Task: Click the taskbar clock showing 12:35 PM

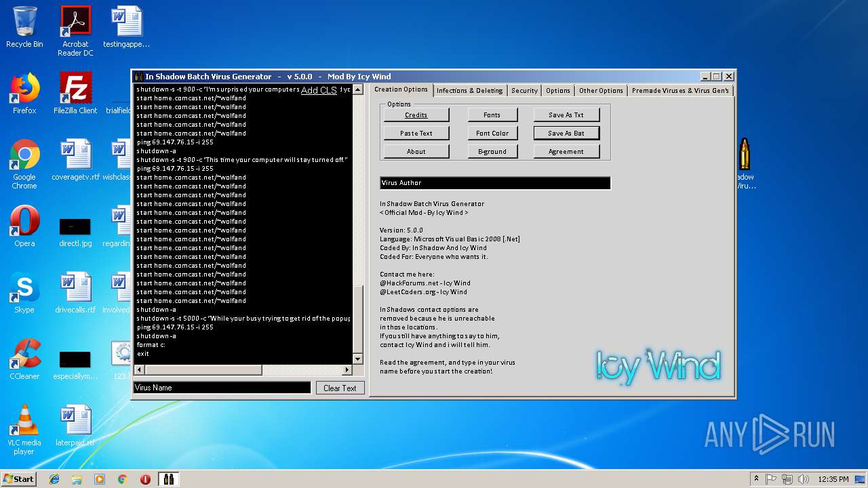Action: click(x=833, y=479)
